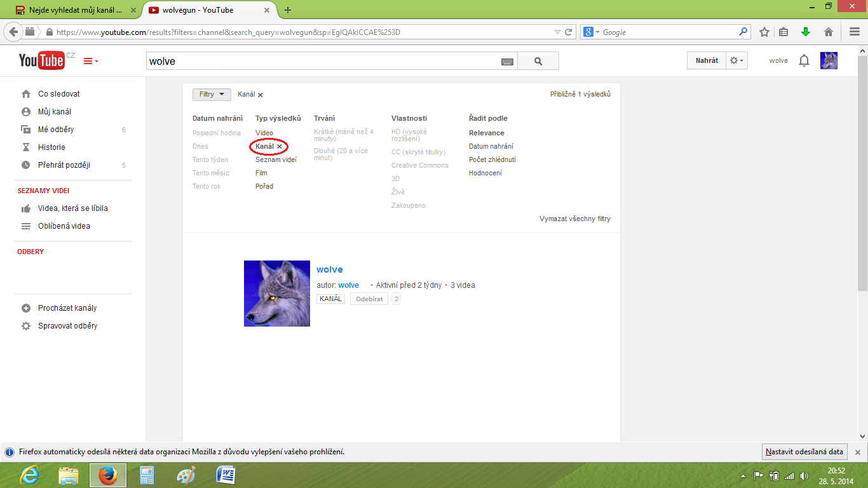
Task: Open File Explorer from the taskbar
Action: pos(69,475)
